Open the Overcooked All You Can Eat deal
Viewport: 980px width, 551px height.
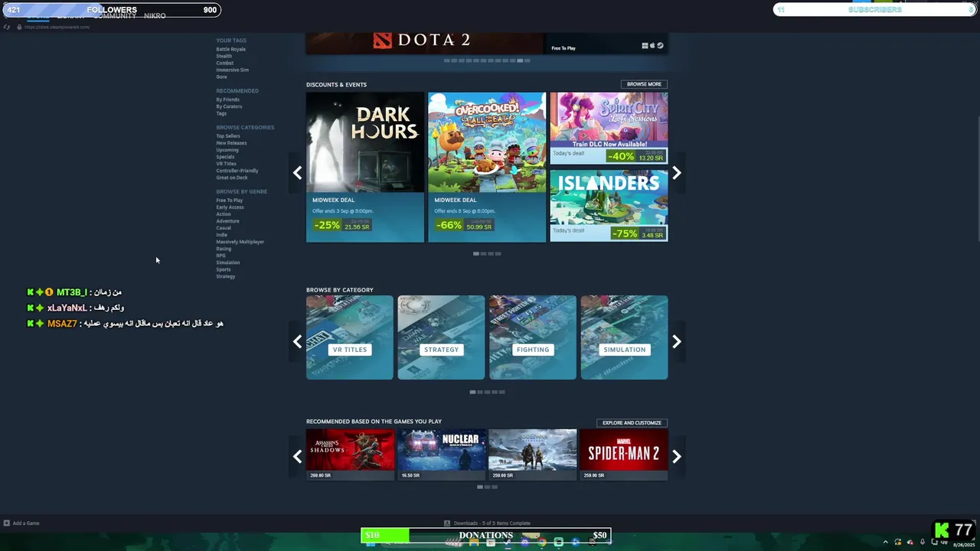pos(487,167)
